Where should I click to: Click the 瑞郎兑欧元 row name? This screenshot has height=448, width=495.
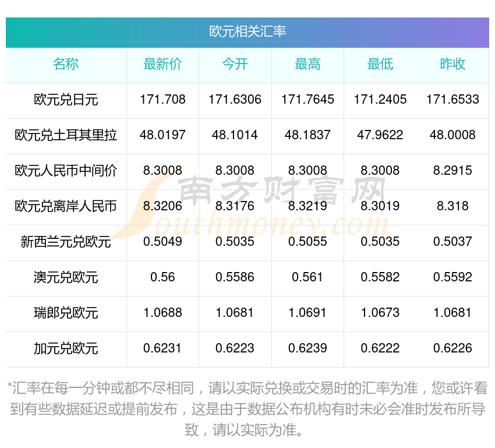[66, 313]
